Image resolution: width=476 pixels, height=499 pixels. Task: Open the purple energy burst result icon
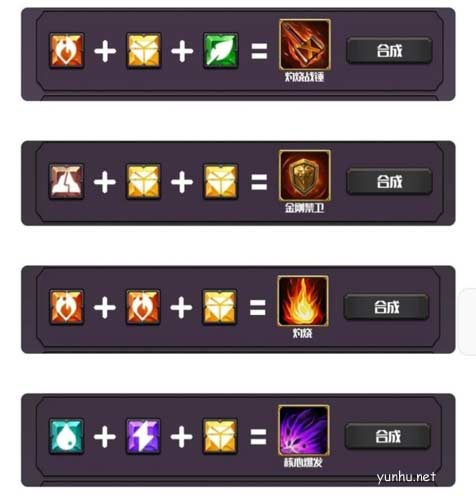(304, 430)
